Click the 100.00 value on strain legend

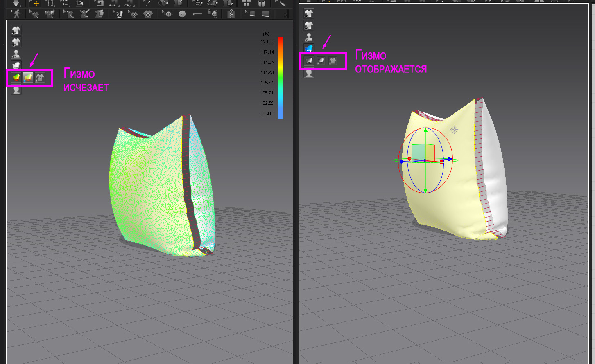[267, 113]
